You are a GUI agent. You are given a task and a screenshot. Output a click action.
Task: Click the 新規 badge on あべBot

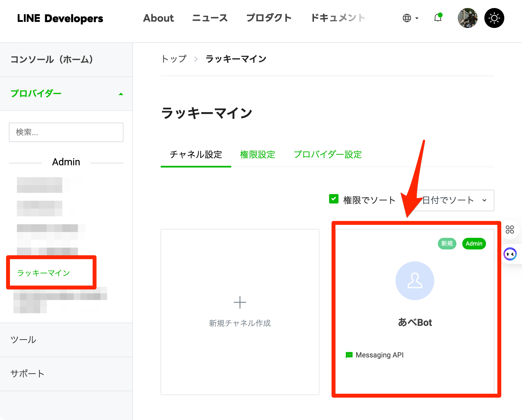coord(447,244)
